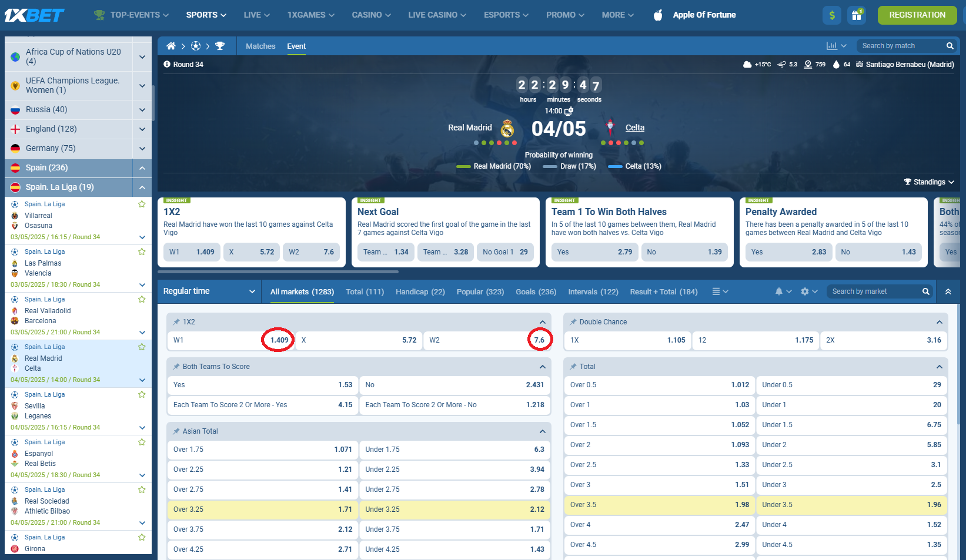Collapse Spain. La Liga (19)
This screenshot has width=966, height=560.
tap(142, 187)
